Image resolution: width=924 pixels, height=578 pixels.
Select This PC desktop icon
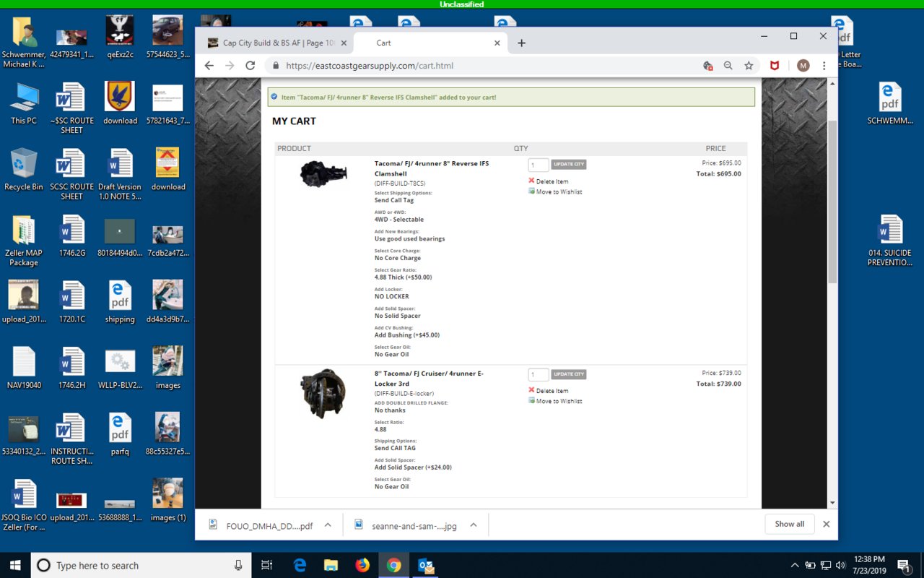click(24, 104)
